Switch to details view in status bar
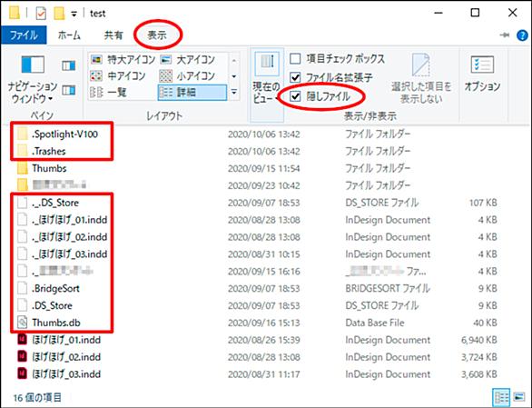Viewport: 532px width, 408px height. pyautogui.click(x=501, y=397)
